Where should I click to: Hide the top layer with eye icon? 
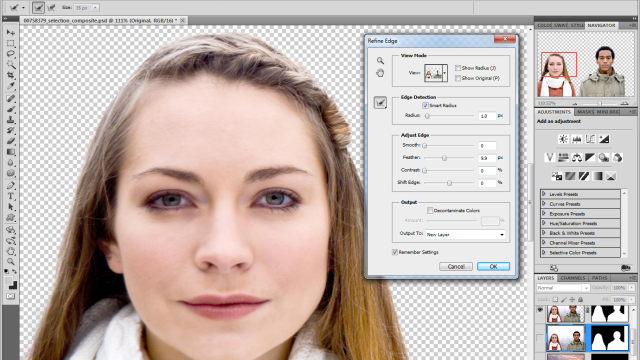(540, 311)
